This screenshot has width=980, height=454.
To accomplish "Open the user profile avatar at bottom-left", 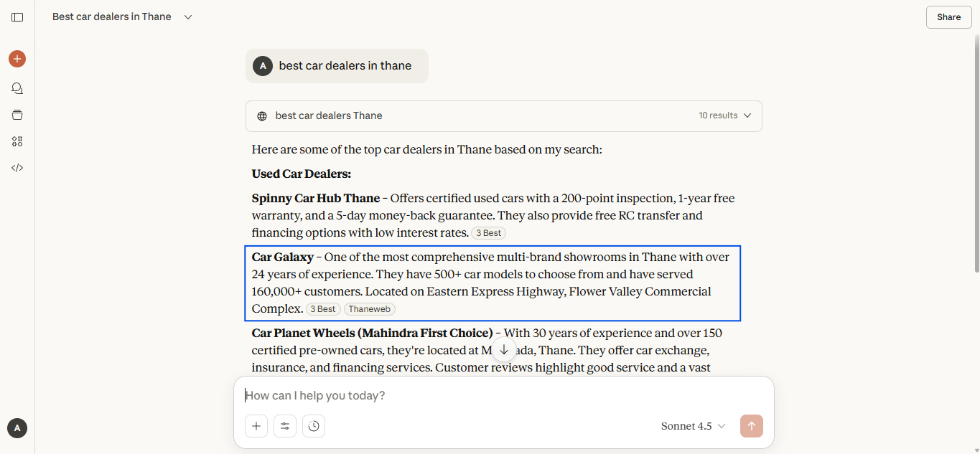I will 17,428.
